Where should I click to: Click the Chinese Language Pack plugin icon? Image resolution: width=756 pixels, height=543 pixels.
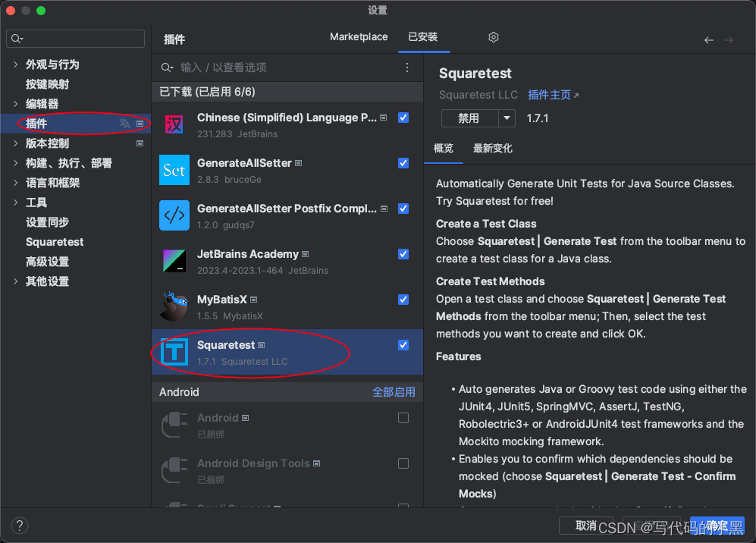click(x=174, y=124)
